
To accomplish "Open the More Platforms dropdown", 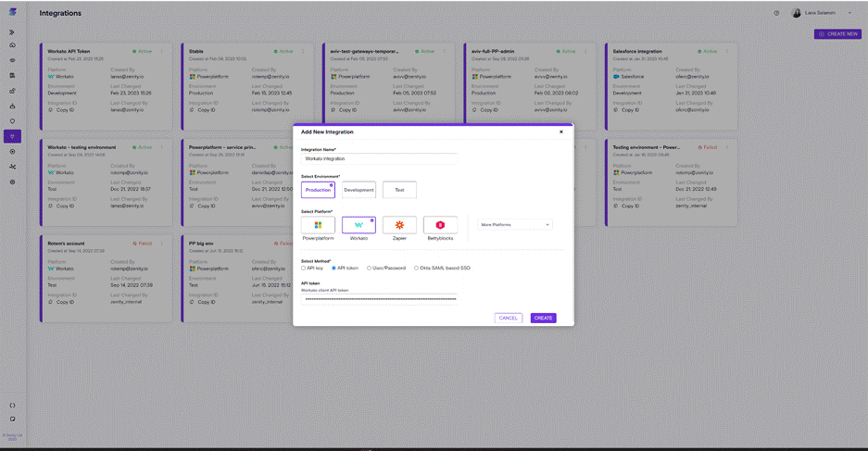I will pos(515,224).
